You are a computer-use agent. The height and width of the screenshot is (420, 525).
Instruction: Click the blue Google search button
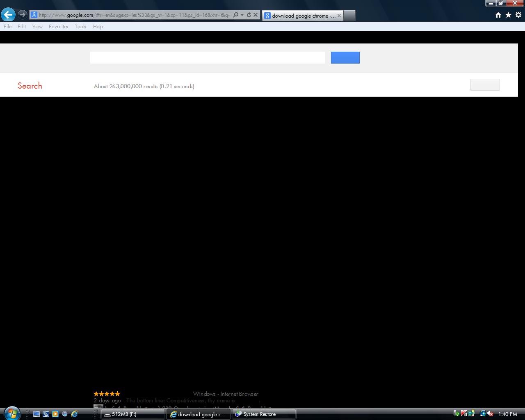tap(345, 58)
